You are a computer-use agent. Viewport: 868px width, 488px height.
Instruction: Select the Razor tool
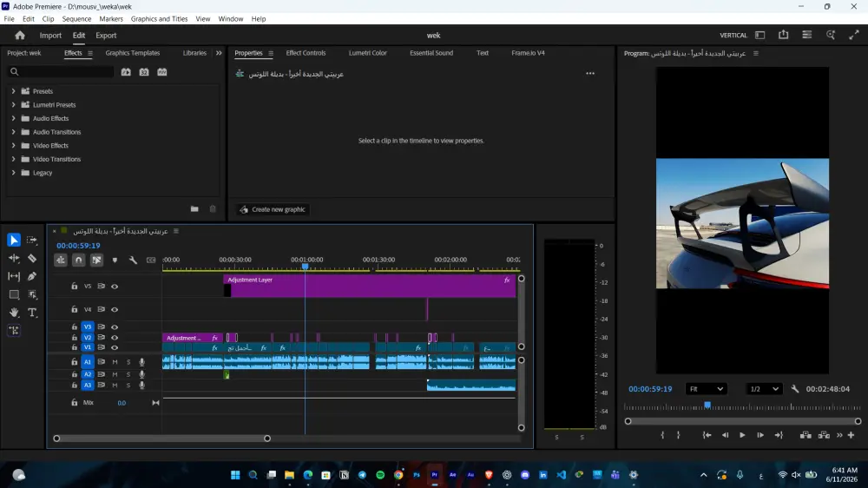pyautogui.click(x=32, y=258)
